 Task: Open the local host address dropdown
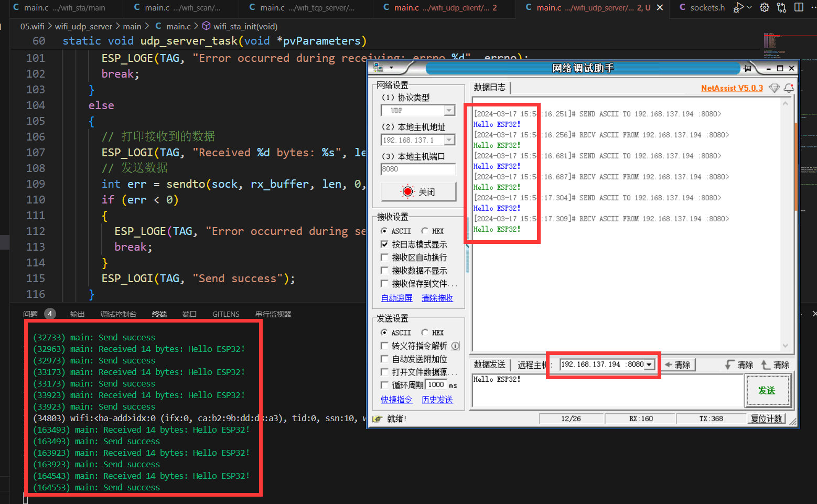(449, 140)
